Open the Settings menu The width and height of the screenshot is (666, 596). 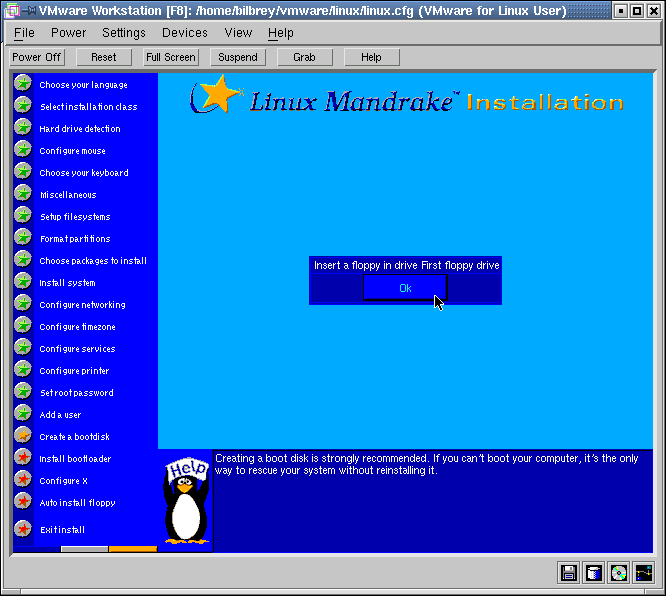[x=124, y=33]
